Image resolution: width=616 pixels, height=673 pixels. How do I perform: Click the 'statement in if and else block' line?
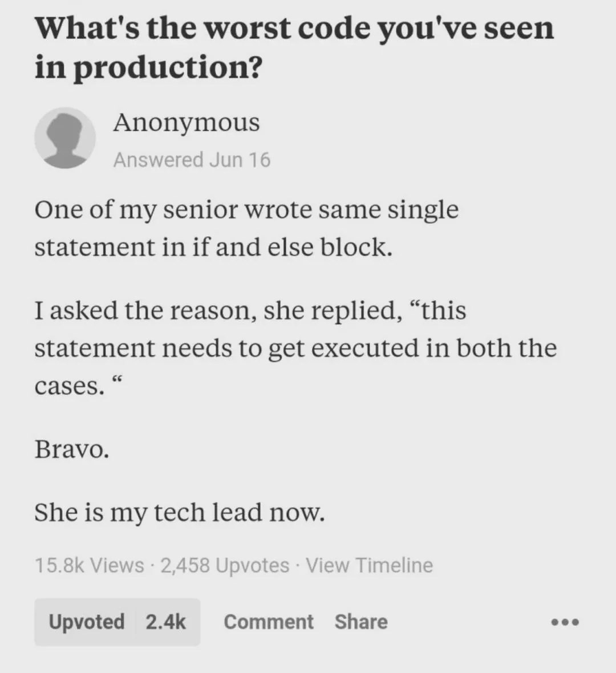[213, 248]
